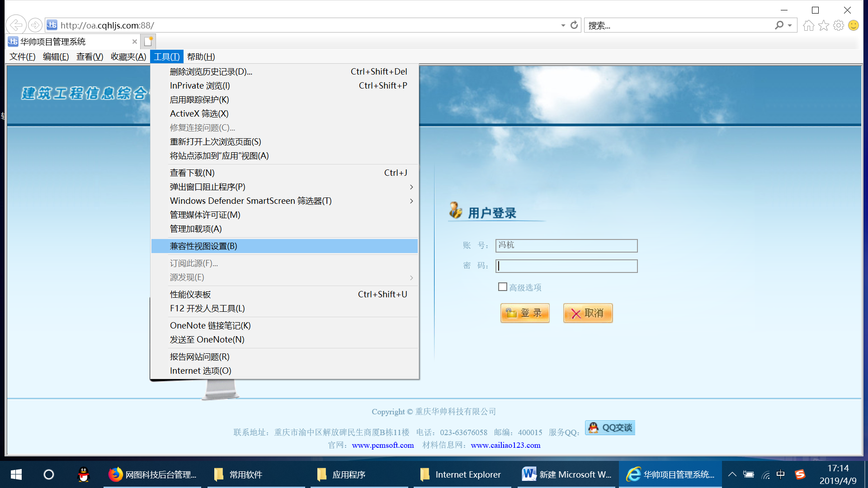The image size is (868, 488).
Task: Enable the 高级选项 checkbox
Action: pyautogui.click(x=502, y=287)
